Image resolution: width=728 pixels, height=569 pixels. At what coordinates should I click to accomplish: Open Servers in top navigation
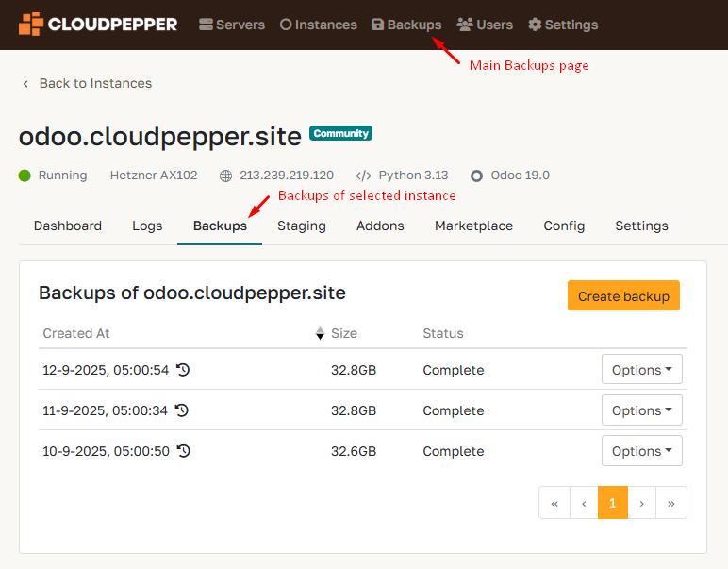pos(232,25)
